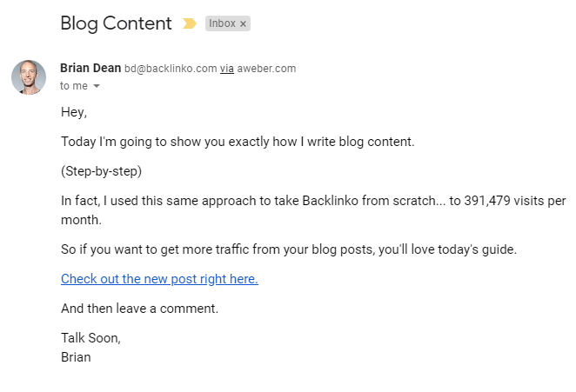Click the "you'll love today's guide" sentence
Screen dimensions: 576x392
pos(289,250)
